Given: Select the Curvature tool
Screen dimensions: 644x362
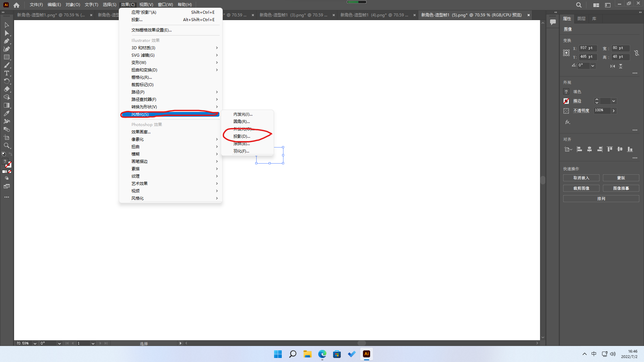Looking at the screenshot, I should [6, 49].
